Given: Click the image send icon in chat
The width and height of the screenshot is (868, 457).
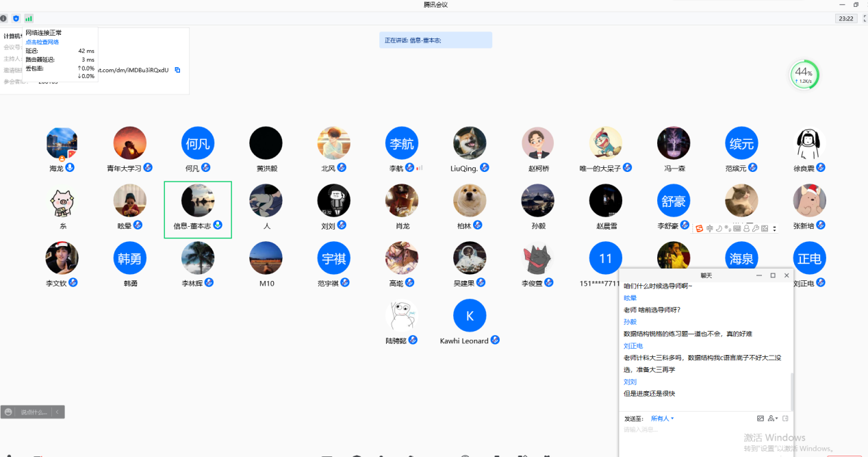Looking at the screenshot, I should 761,418.
